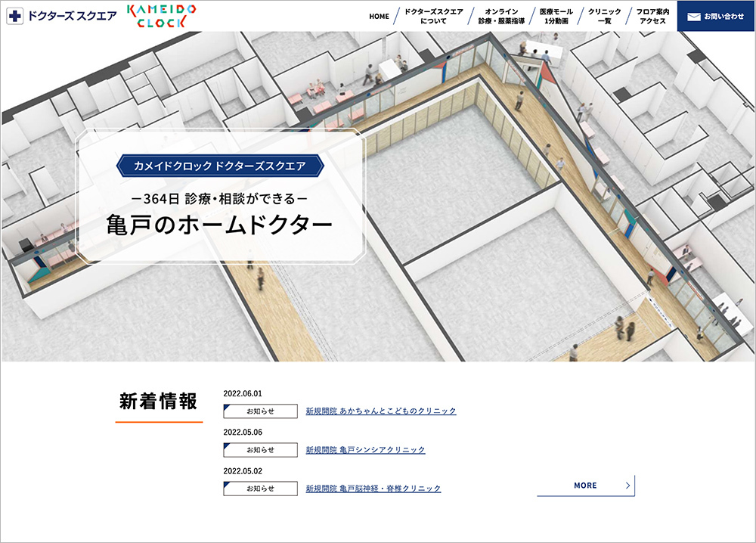This screenshot has width=756, height=543.
Task: Click お知らせ tag for 2022.05.06 entry
Action: tap(260, 450)
